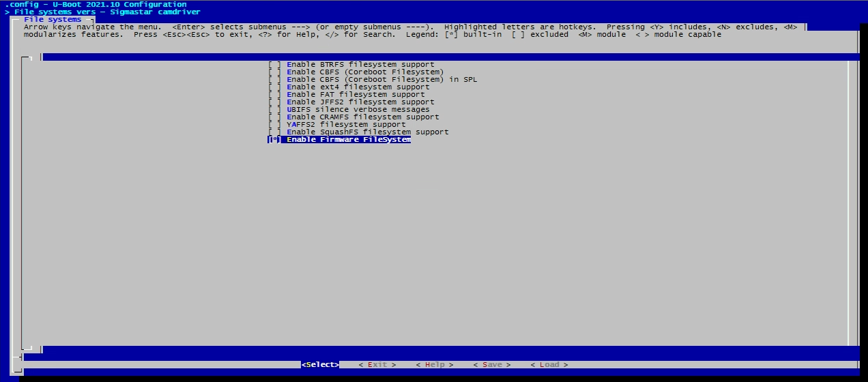This screenshot has width=868, height=382.
Task: Check UBIFS silence verbose messages option
Action: click(x=274, y=110)
